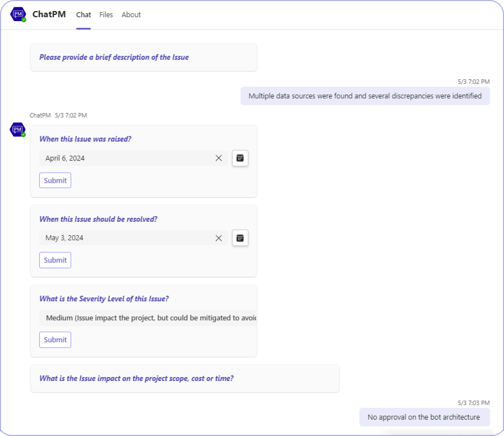This screenshot has width=504, height=436.
Task: Open the About tab
Action: [131, 15]
